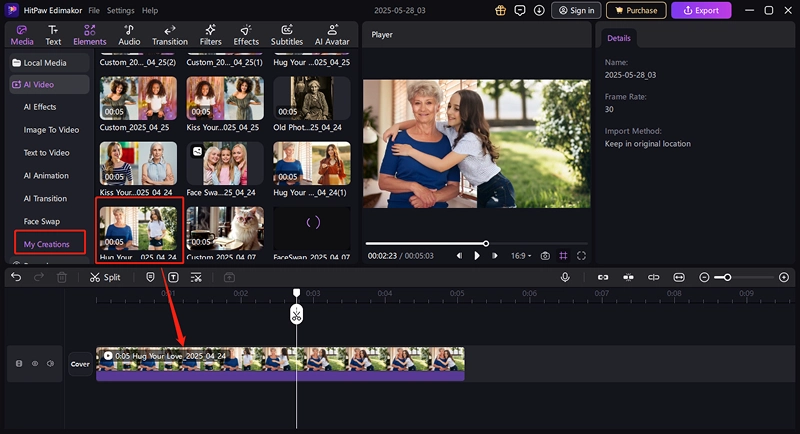The height and width of the screenshot is (434, 800).
Task: Select Old Phot...25_04_24 thumbnail
Action: 312,98
